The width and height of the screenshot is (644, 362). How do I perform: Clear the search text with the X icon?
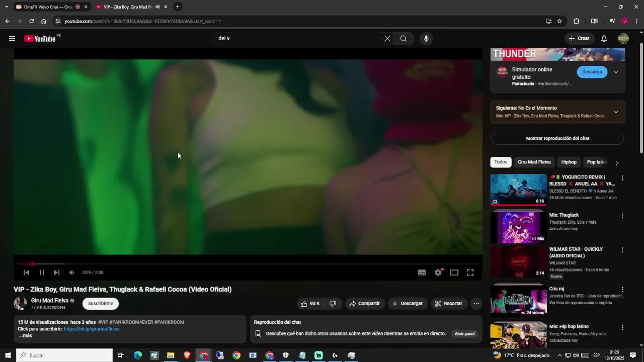387,39
